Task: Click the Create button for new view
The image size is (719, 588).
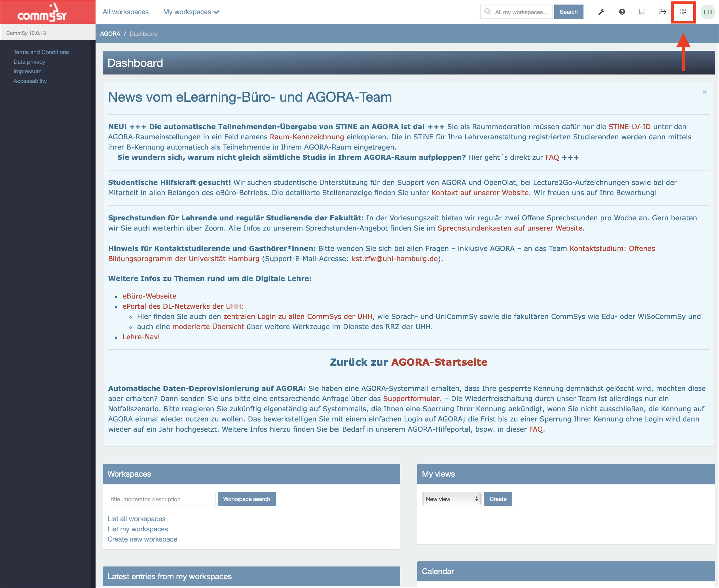Action: 498,498
